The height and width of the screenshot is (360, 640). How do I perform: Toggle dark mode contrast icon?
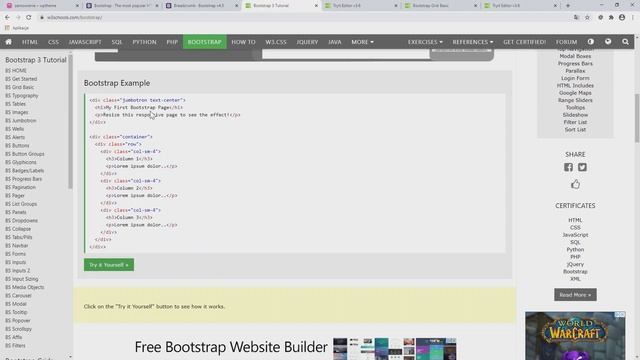[591, 42]
